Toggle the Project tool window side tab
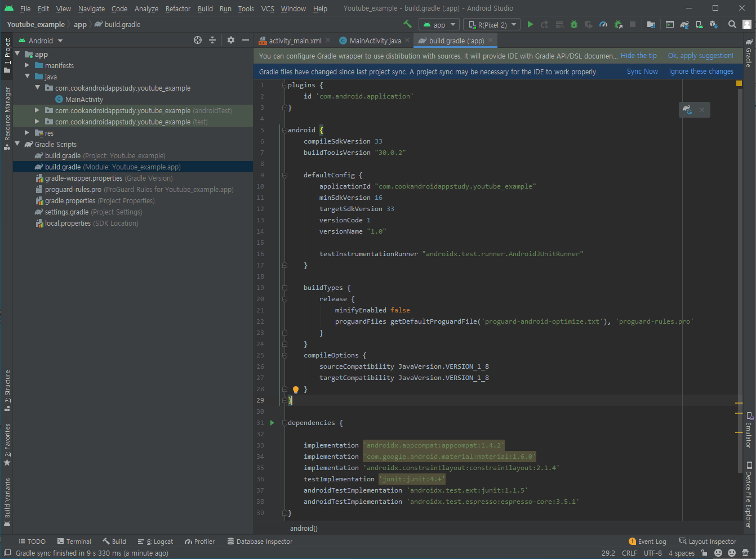The width and height of the screenshot is (756, 559). click(x=7, y=55)
